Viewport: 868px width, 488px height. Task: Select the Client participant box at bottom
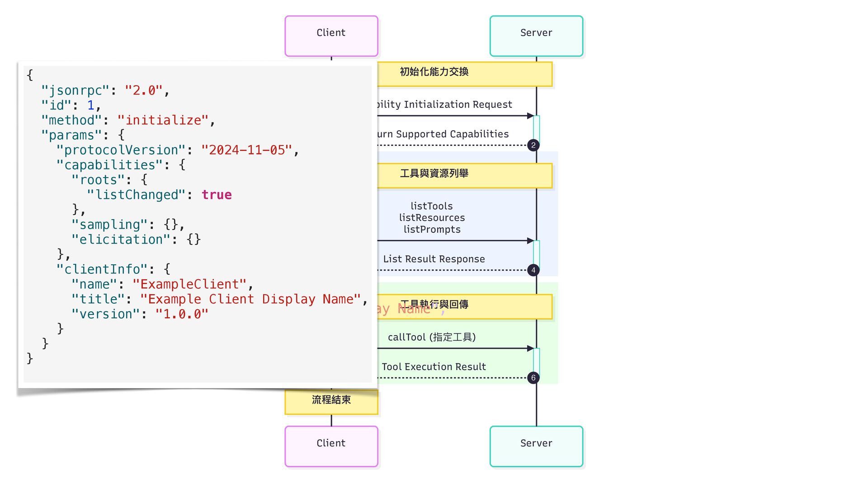331,446
